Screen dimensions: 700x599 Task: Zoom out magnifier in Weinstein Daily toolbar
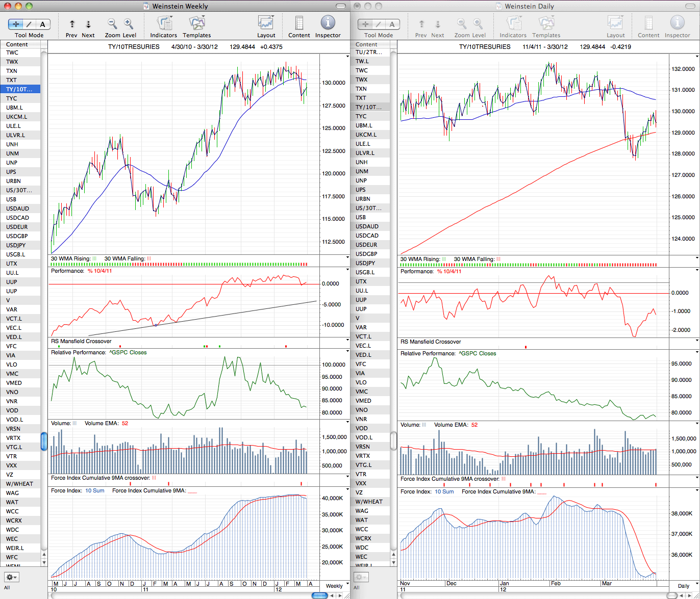tap(462, 23)
